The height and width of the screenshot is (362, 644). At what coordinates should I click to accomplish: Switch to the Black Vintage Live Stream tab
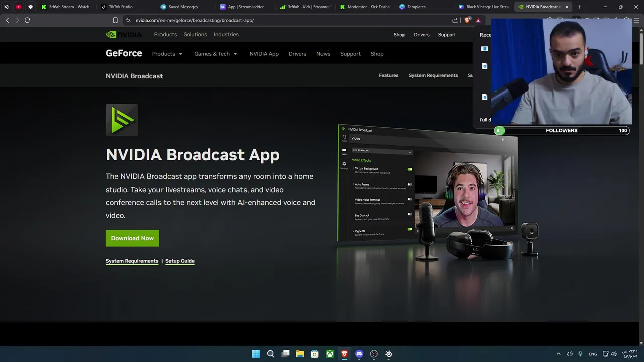(x=483, y=7)
